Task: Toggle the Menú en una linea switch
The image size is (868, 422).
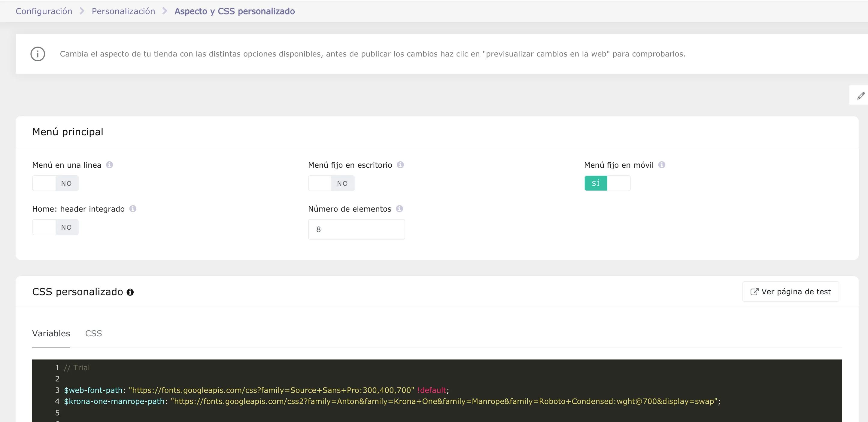Action: click(x=55, y=183)
